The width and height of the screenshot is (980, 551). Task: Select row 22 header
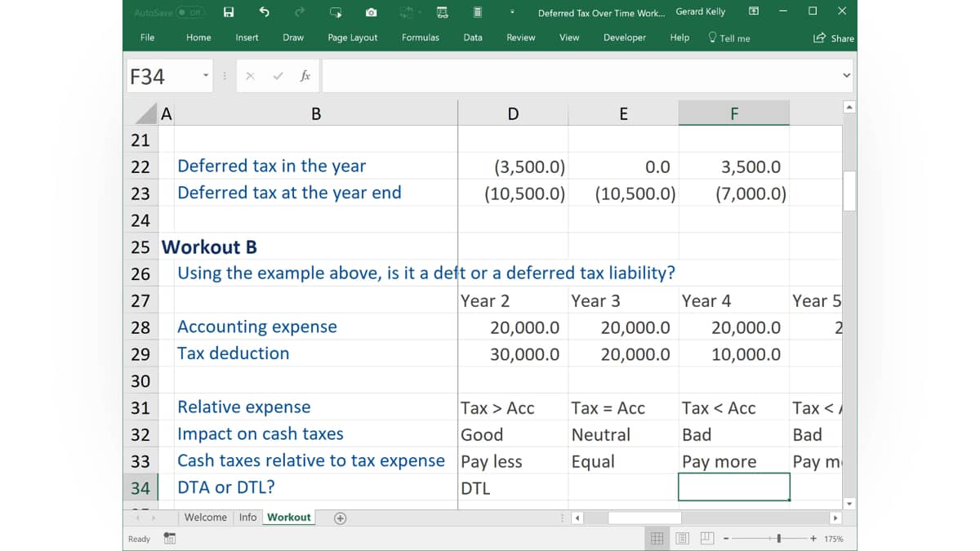tap(140, 167)
